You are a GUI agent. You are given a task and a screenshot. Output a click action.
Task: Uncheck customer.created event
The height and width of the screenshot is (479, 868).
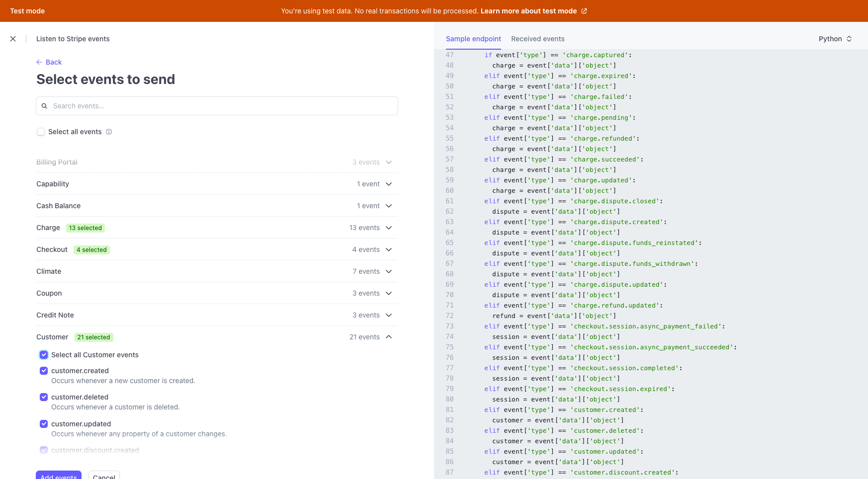tap(44, 371)
